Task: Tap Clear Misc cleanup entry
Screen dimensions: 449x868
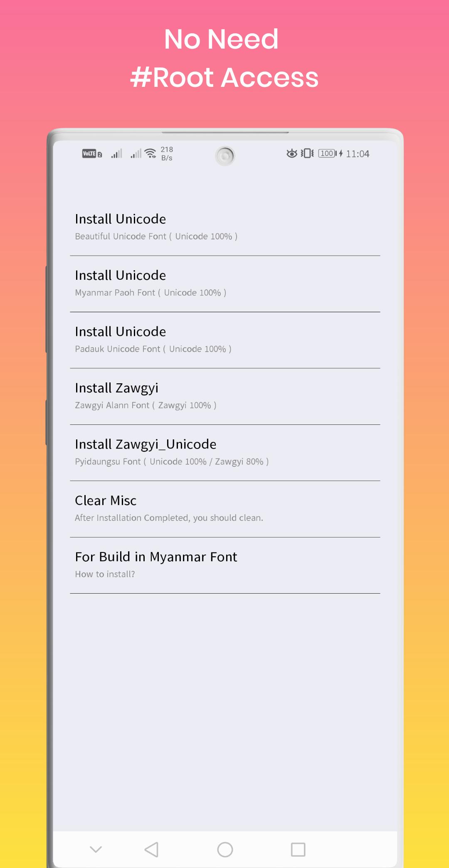Action: click(225, 509)
